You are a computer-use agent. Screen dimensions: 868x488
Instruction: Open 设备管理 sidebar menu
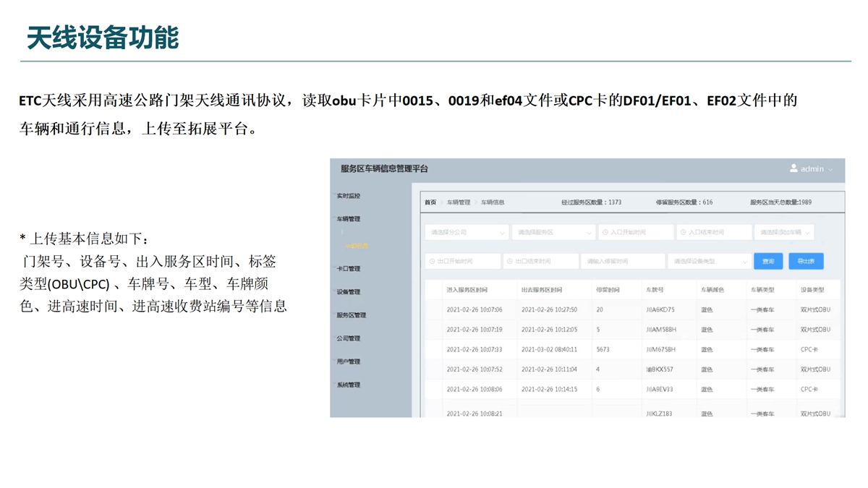point(349,292)
